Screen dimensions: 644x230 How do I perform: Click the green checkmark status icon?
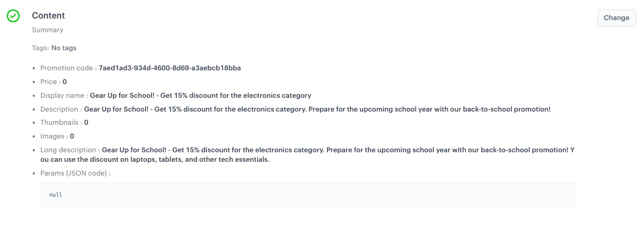pos(13,16)
